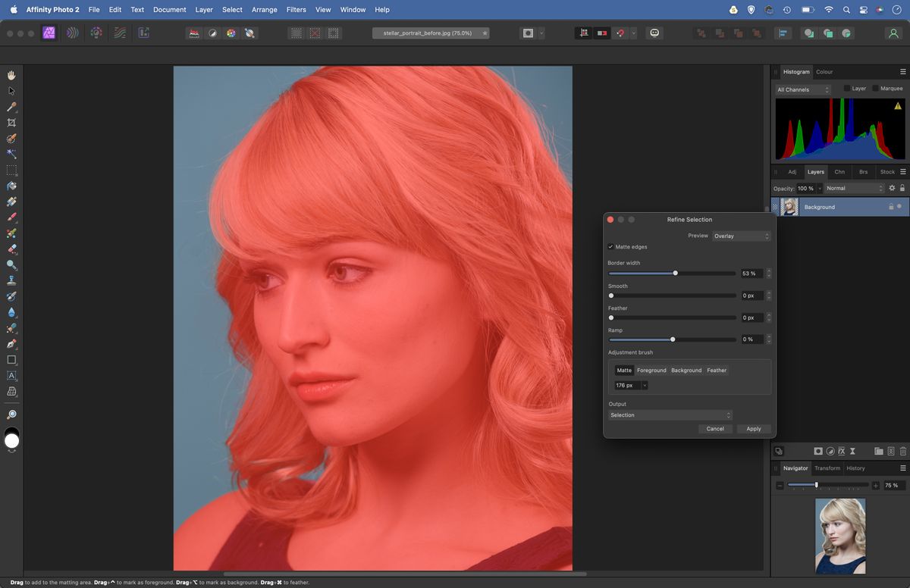
Task: Select the View hand tool
Action: click(x=11, y=75)
